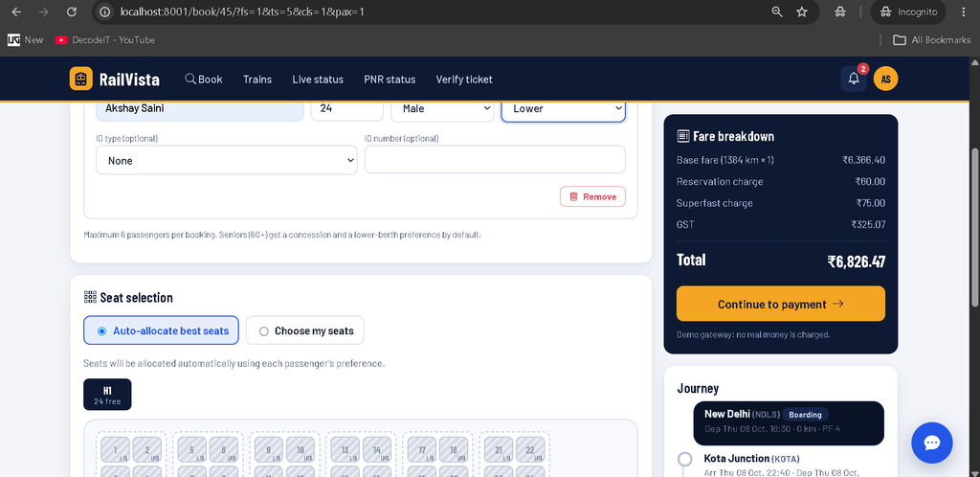Open the Chrome three-dot menu

point(963,11)
